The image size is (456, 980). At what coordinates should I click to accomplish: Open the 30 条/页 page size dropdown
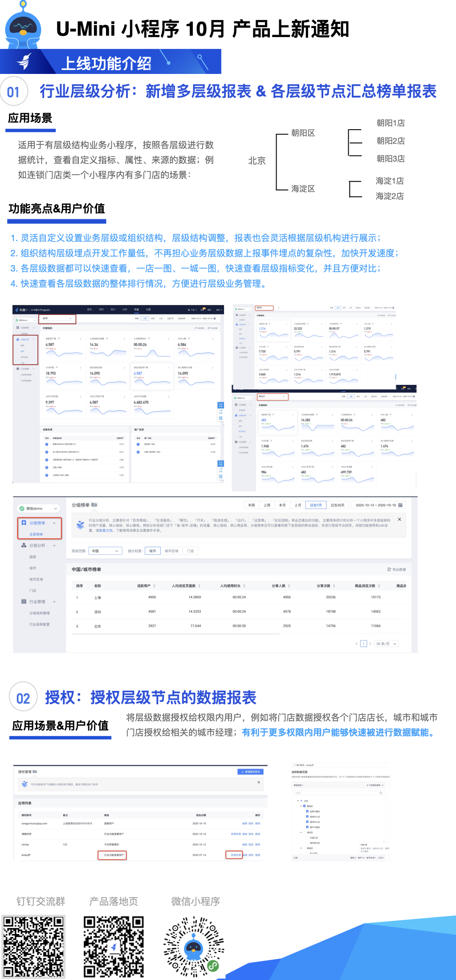[386, 644]
